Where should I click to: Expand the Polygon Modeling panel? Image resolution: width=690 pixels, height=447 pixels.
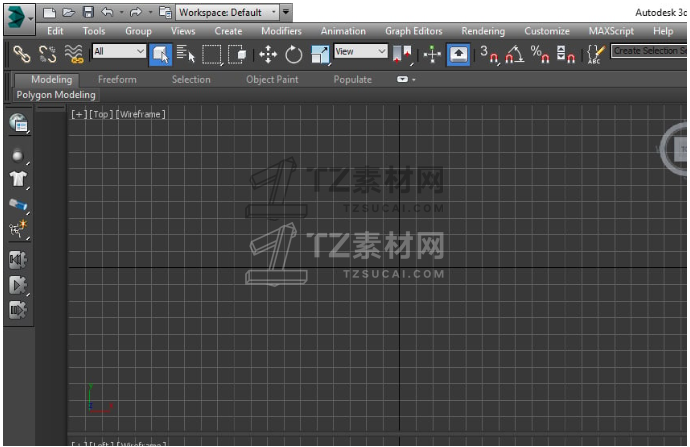(55, 95)
